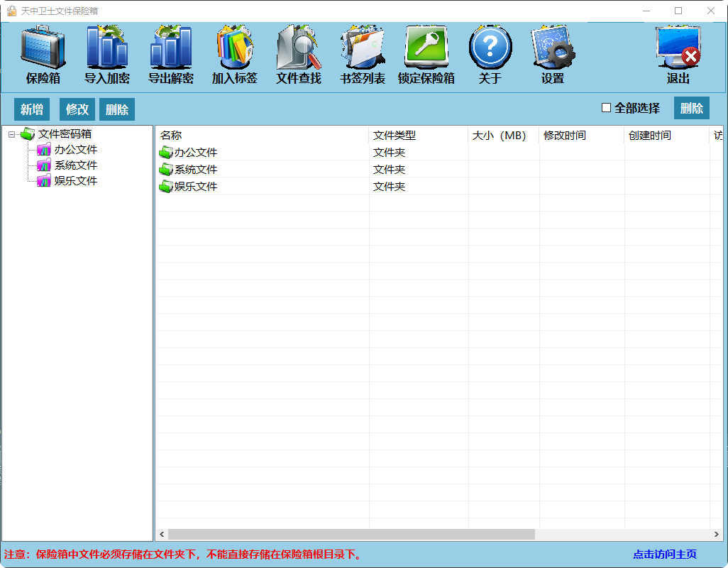Collapse the 文件密码箱 tree root node
Viewport: 728px width, 568px height.
point(11,134)
